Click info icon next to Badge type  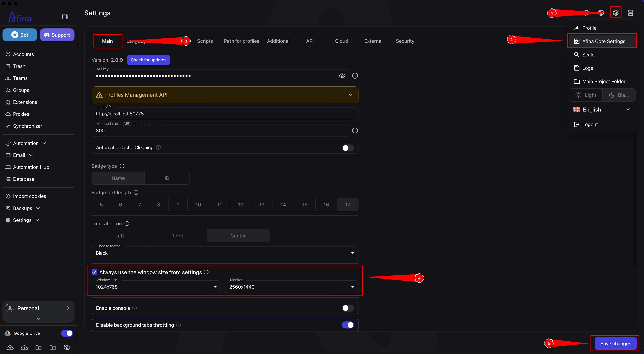[x=122, y=166]
